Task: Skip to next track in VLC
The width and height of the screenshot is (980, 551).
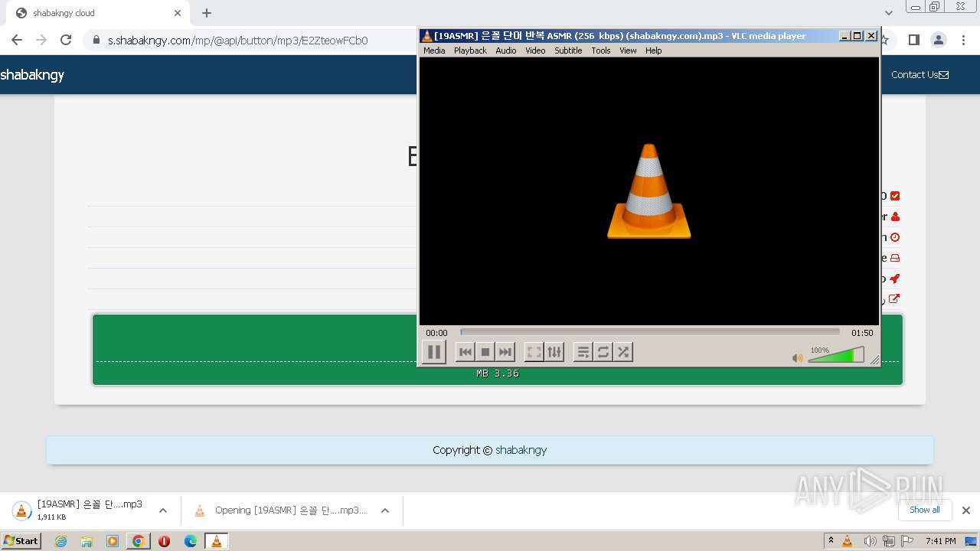Action: coord(505,352)
